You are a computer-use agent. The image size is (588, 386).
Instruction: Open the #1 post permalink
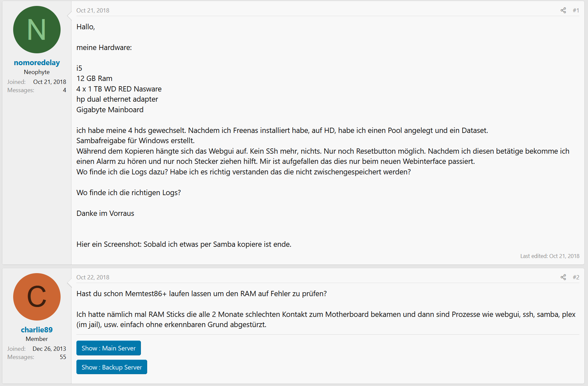pyautogui.click(x=576, y=11)
